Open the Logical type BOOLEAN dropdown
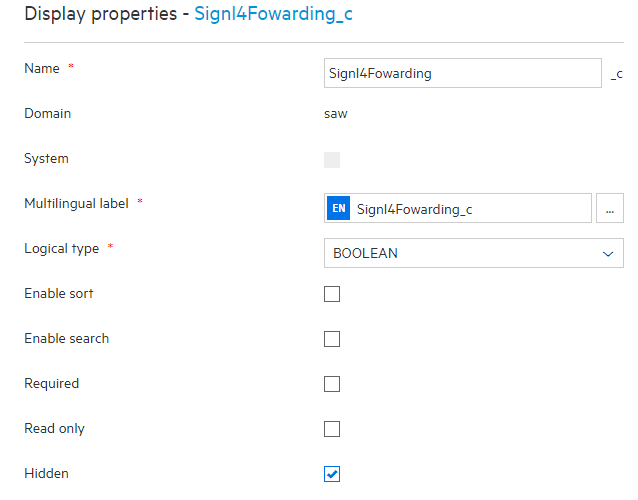 474,253
